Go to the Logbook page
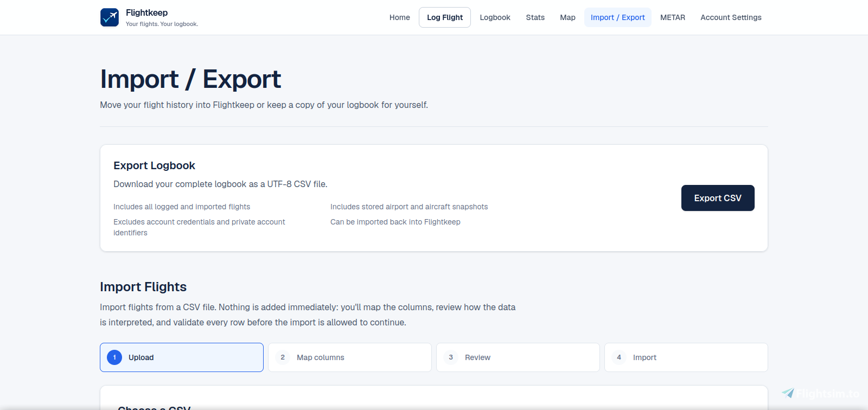 495,17
